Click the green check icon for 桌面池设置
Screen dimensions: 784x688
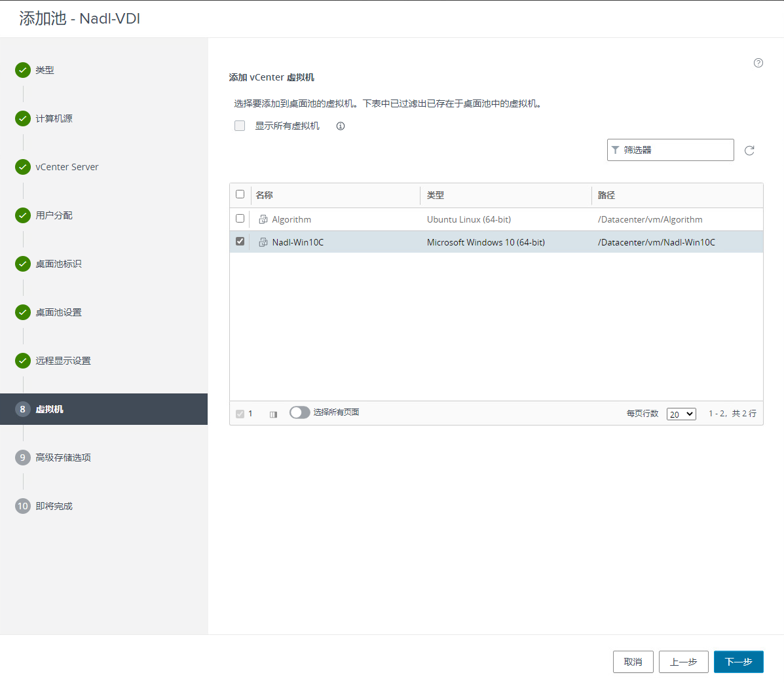[22, 312]
